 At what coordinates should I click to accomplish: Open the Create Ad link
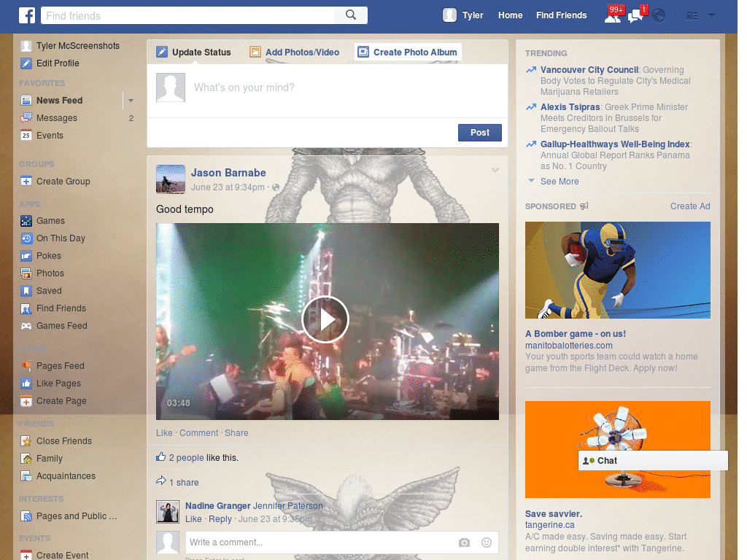(689, 206)
